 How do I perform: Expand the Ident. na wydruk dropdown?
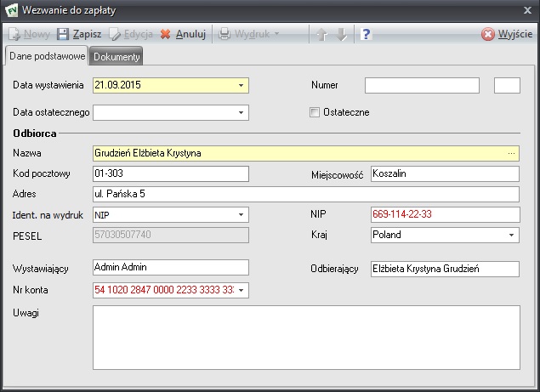(242, 215)
